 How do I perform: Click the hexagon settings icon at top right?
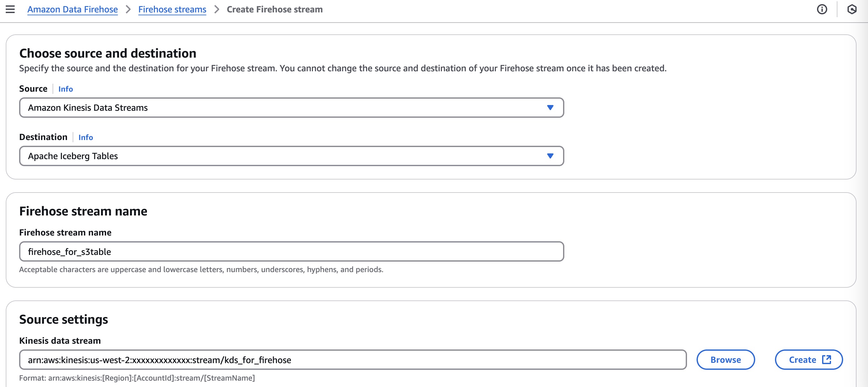pyautogui.click(x=852, y=9)
